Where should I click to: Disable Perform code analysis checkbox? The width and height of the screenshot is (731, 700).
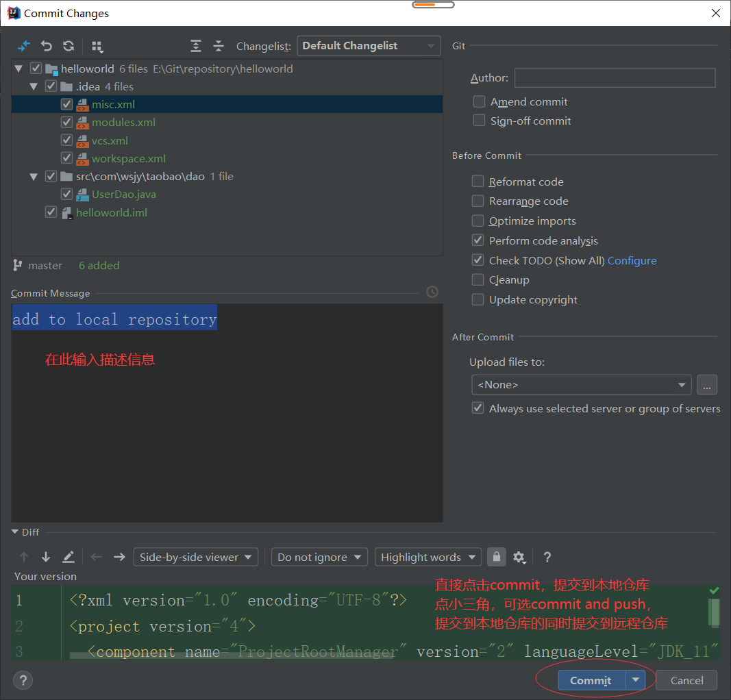pos(478,240)
